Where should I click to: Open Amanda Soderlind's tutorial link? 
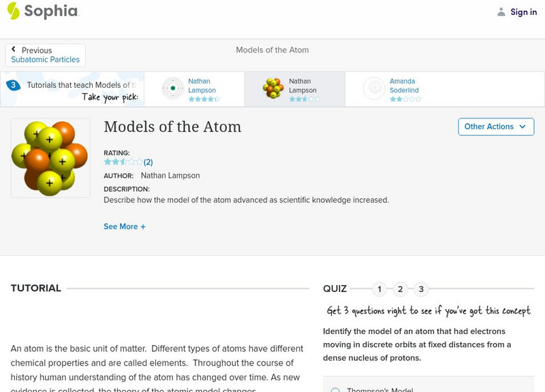coord(404,86)
